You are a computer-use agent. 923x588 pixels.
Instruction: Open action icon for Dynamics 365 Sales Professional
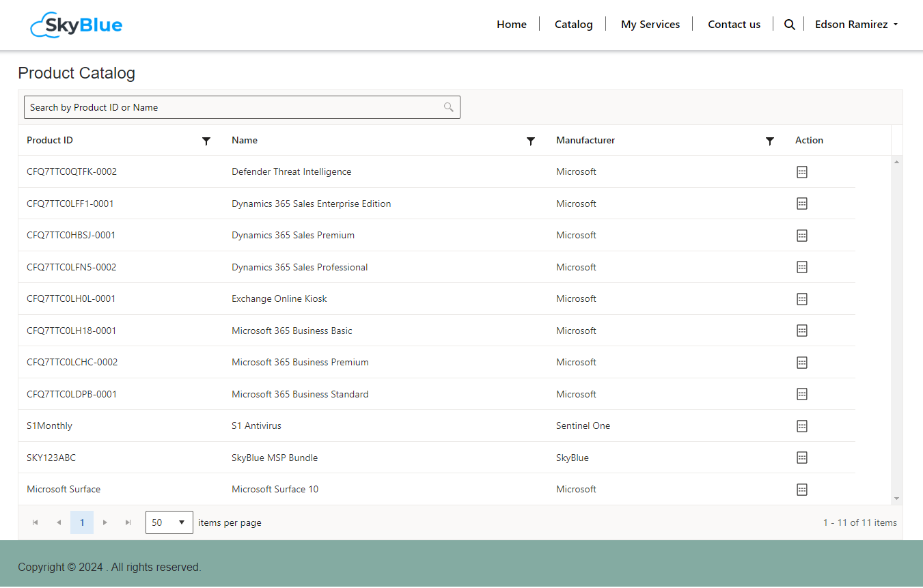(802, 267)
